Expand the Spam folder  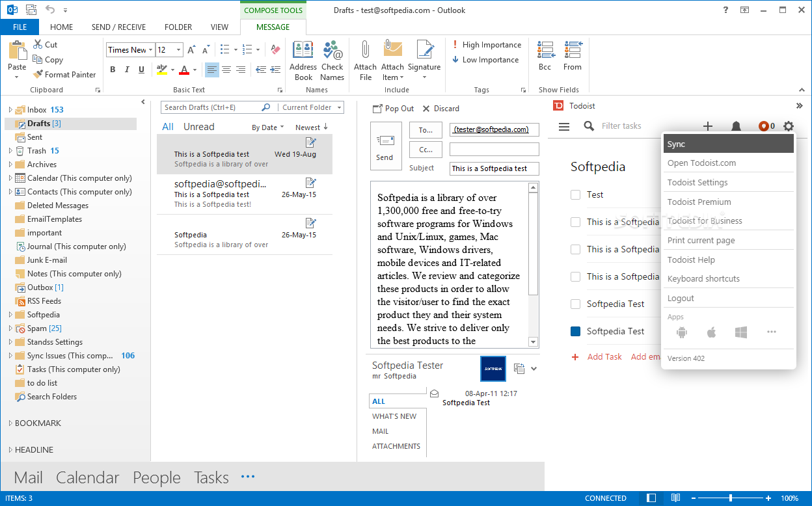tap(10, 328)
